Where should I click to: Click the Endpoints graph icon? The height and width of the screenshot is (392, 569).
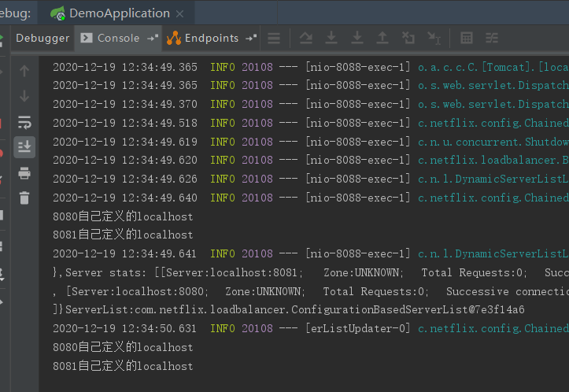(174, 38)
